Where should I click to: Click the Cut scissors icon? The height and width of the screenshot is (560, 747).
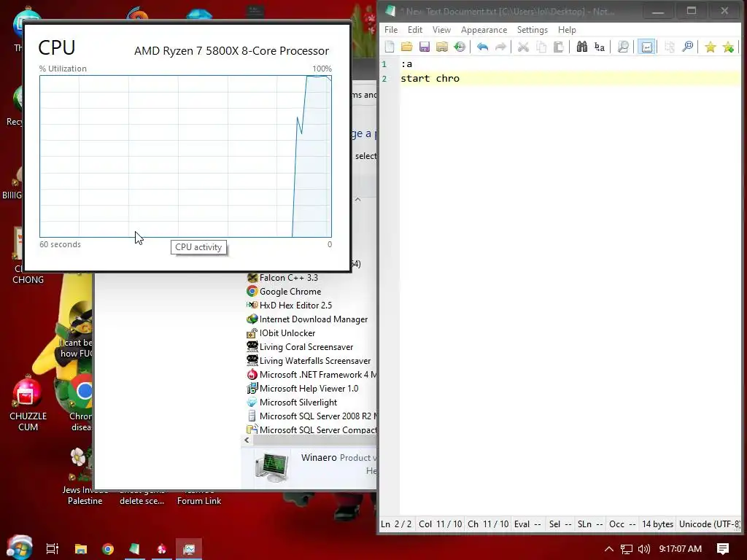[524, 47]
